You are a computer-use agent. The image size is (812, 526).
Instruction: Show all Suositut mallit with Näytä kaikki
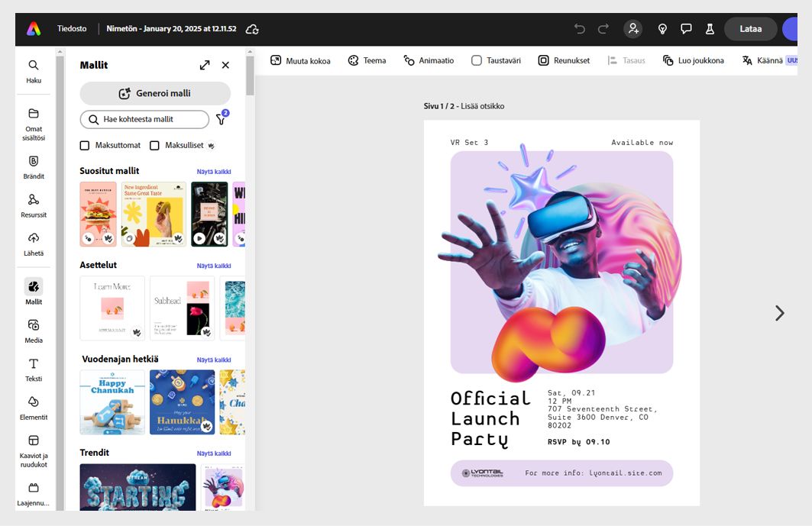coord(213,171)
